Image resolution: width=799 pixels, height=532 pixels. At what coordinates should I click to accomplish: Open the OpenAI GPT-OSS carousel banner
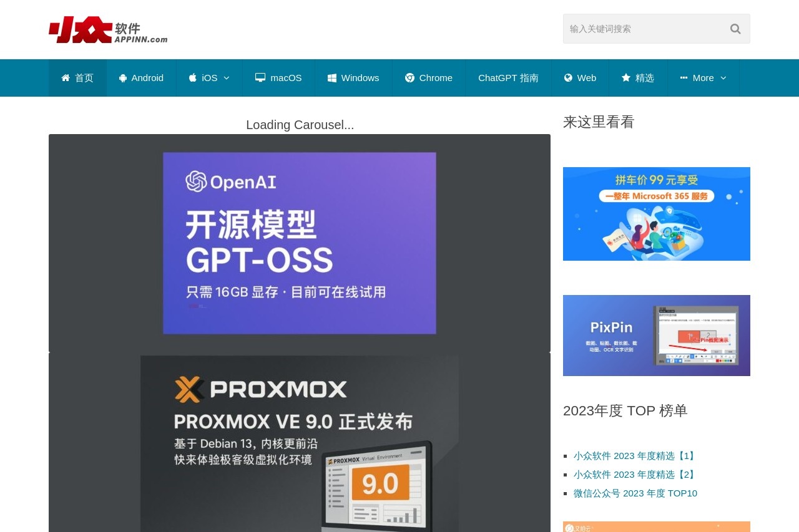click(300, 243)
